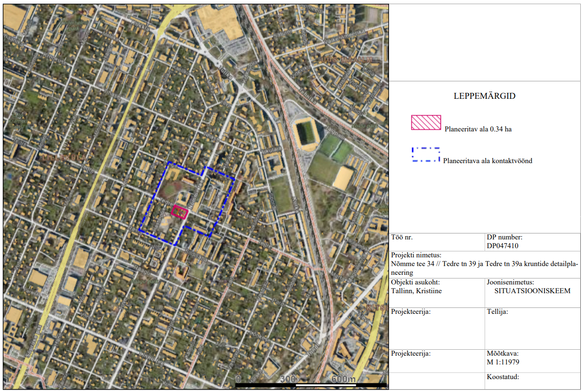The height and width of the screenshot is (392, 584).
Task: Click the 'Töö nr.' field cell
Action: pos(436,242)
